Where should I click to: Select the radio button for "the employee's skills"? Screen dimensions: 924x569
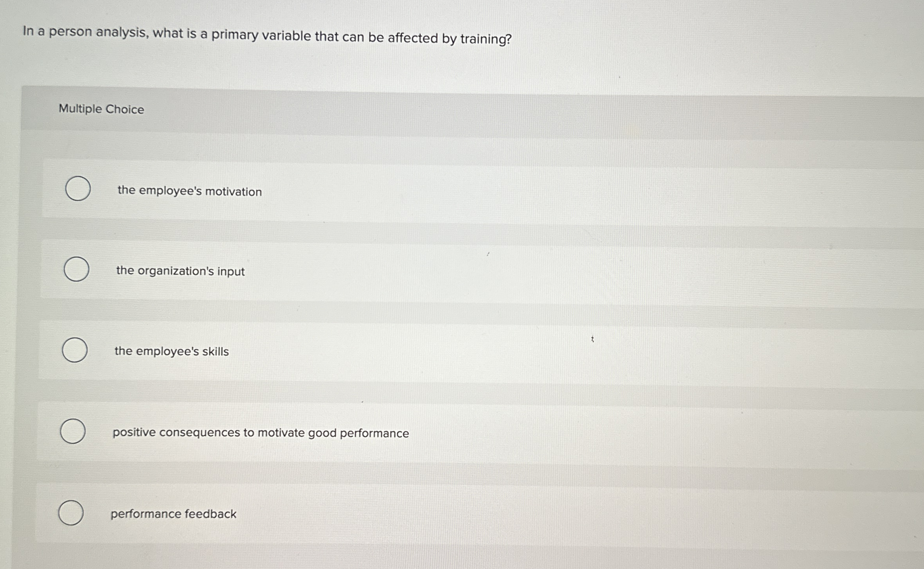point(75,350)
